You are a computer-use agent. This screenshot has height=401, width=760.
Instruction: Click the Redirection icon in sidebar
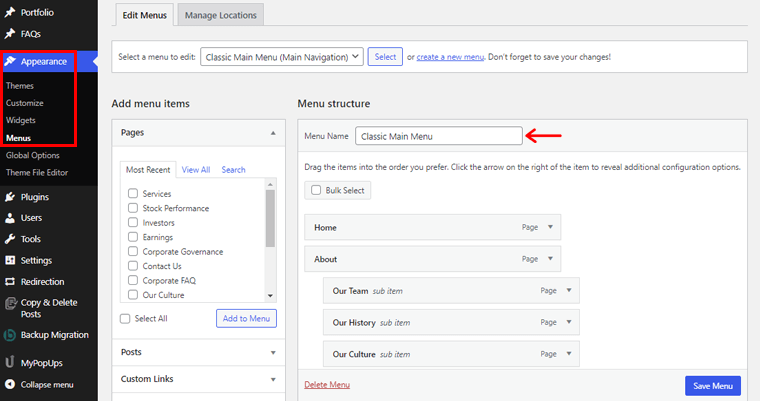[10, 282]
